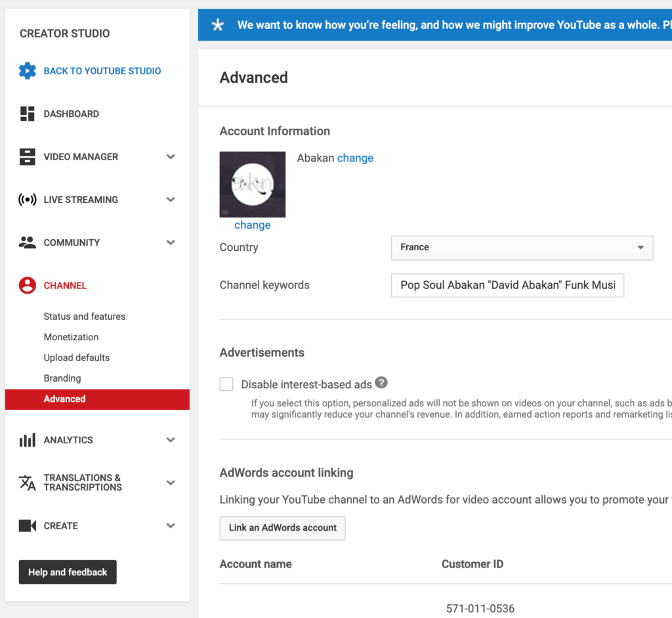Click the Abakan channel avatar thumbnail
672x618 pixels.
click(x=253, y=185)
